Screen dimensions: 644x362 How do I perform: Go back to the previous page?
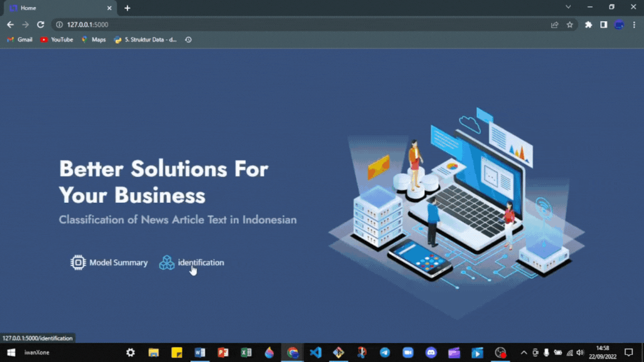point(10,25)
